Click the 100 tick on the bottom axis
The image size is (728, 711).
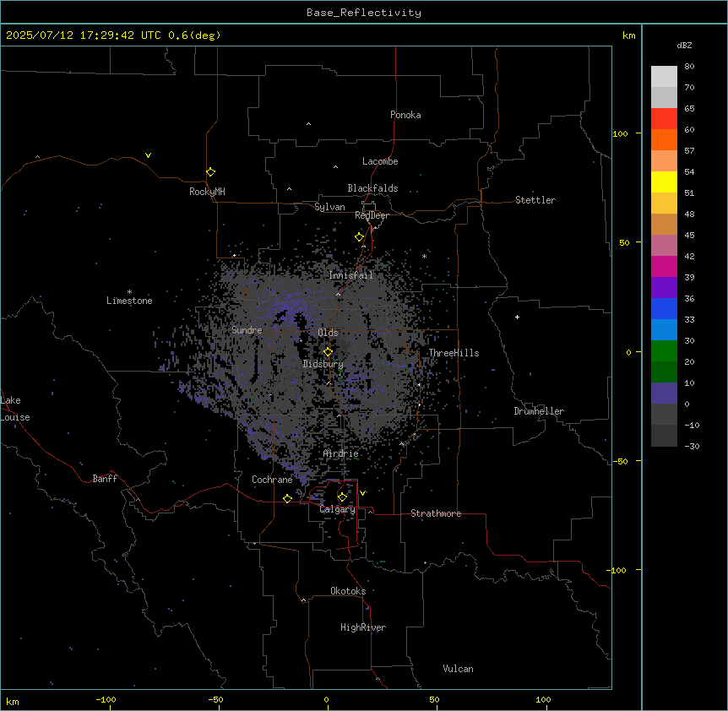(543, 699)
